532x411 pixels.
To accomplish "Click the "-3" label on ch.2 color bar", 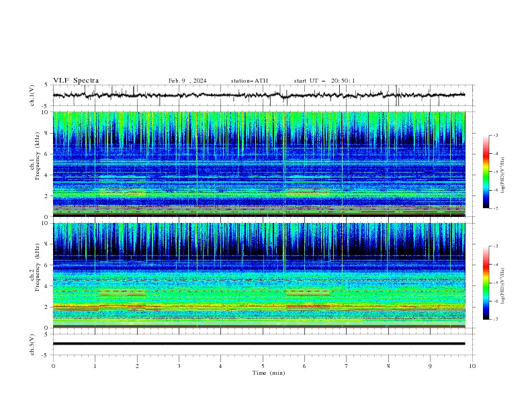I will [x=495, y=246].
